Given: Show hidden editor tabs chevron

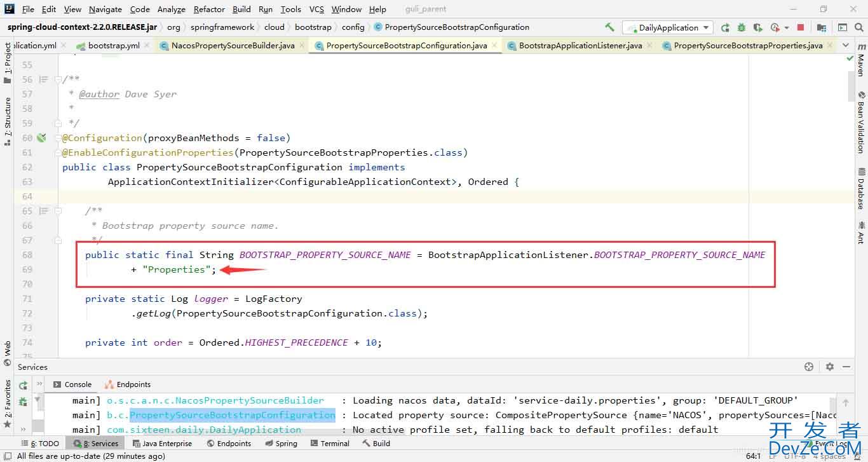Looking at the screenshot, I should coord(845,45).
